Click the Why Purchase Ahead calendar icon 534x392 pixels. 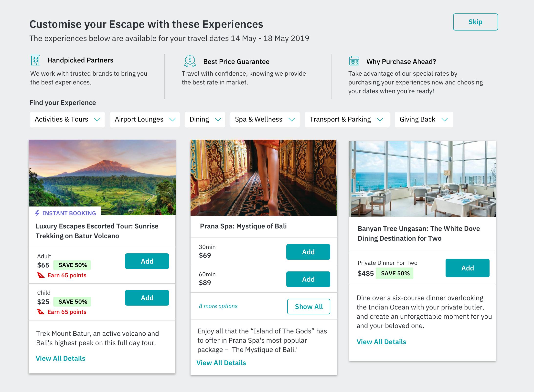[354, 61]
